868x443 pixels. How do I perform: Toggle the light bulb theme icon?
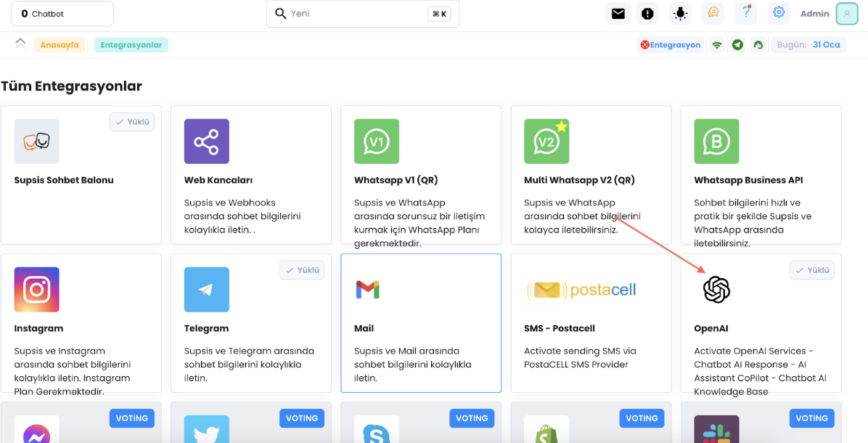pyautogui.click(x=680, y=14)
